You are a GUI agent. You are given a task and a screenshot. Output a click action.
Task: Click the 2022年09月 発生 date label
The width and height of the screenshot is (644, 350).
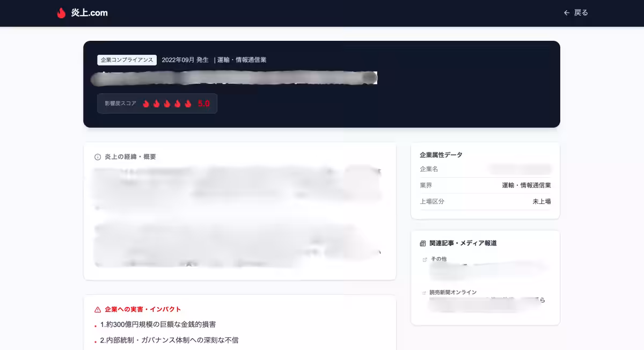(185, 60)
